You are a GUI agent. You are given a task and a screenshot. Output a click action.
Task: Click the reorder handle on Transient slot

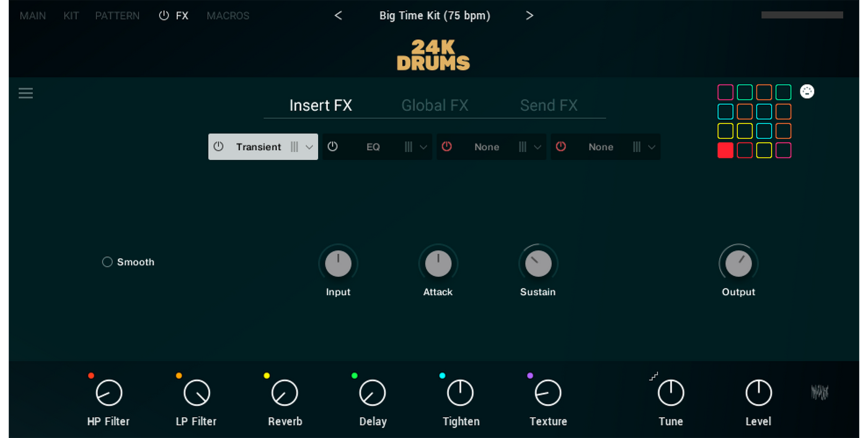tap(294, 147)
